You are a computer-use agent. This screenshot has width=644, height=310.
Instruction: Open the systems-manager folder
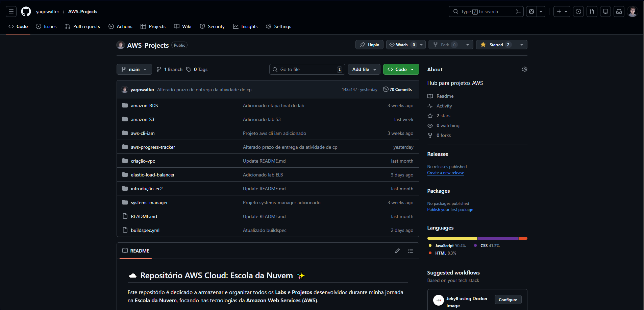tap(149, 202)
